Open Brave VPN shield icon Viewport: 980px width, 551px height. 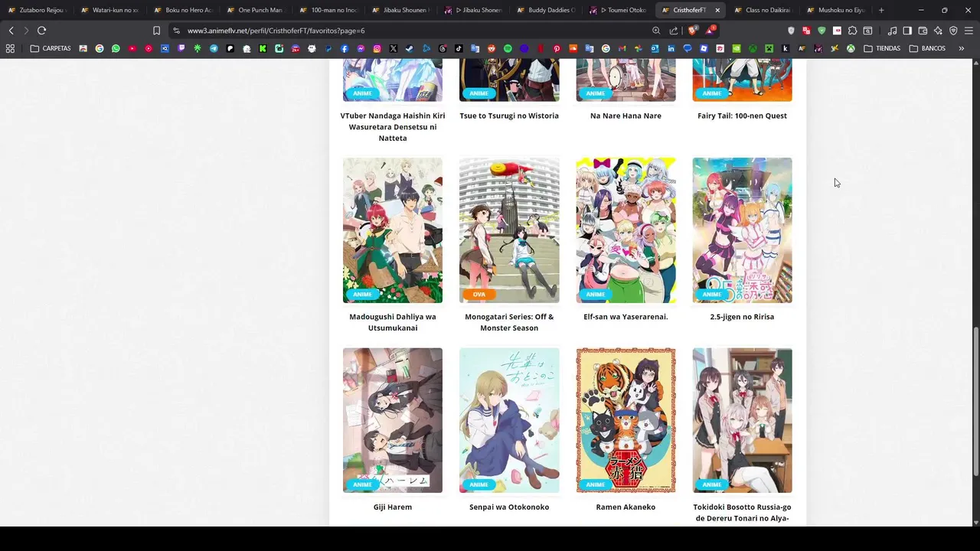tap(953, 31)
